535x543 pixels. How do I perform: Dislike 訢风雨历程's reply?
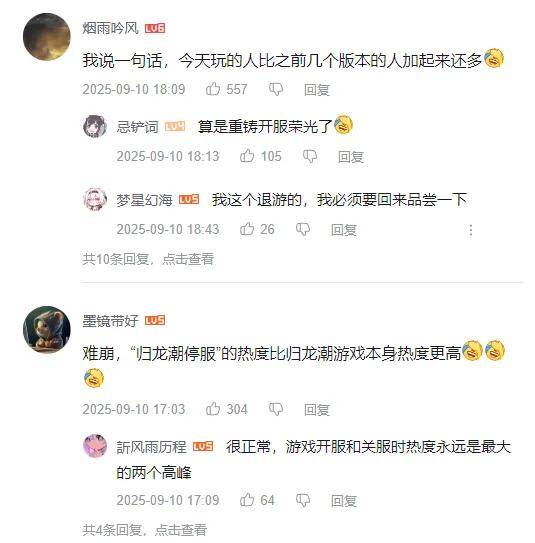303,500
